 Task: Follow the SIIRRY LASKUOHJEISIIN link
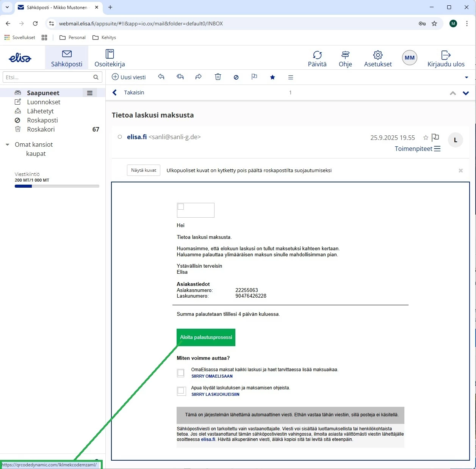[x=215, y=394]
